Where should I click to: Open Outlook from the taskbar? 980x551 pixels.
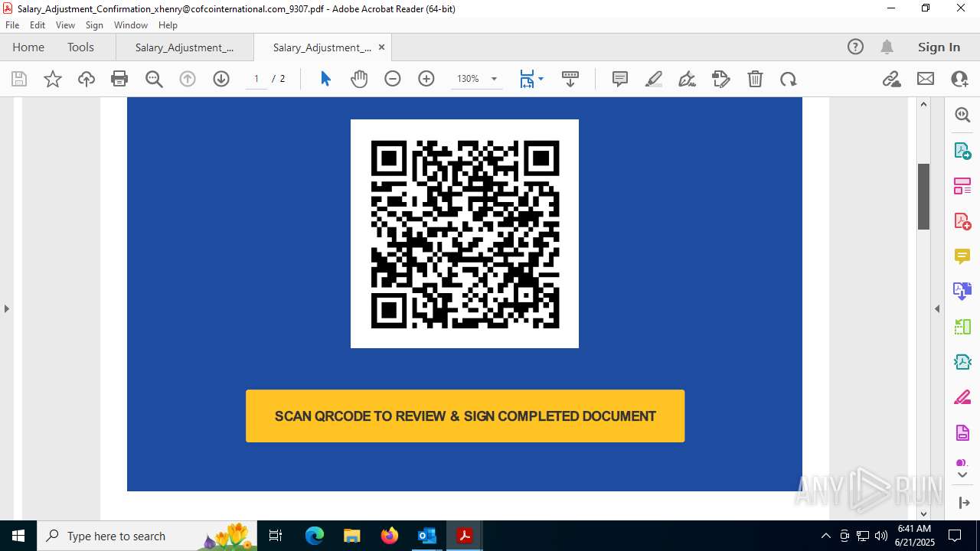(x=427, y=536)
